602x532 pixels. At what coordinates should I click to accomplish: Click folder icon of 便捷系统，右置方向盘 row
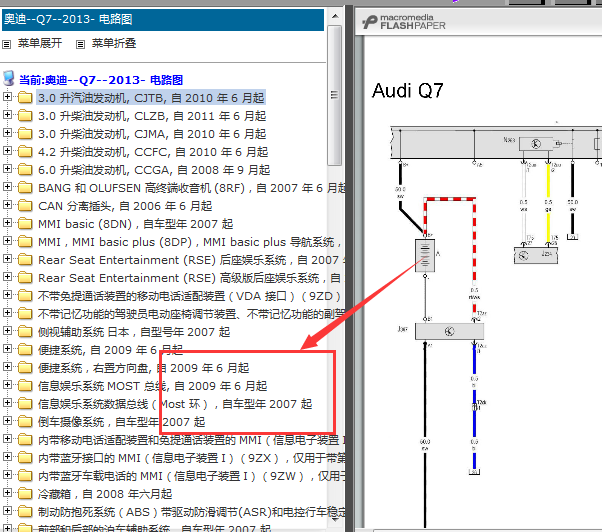coord(25,368)
